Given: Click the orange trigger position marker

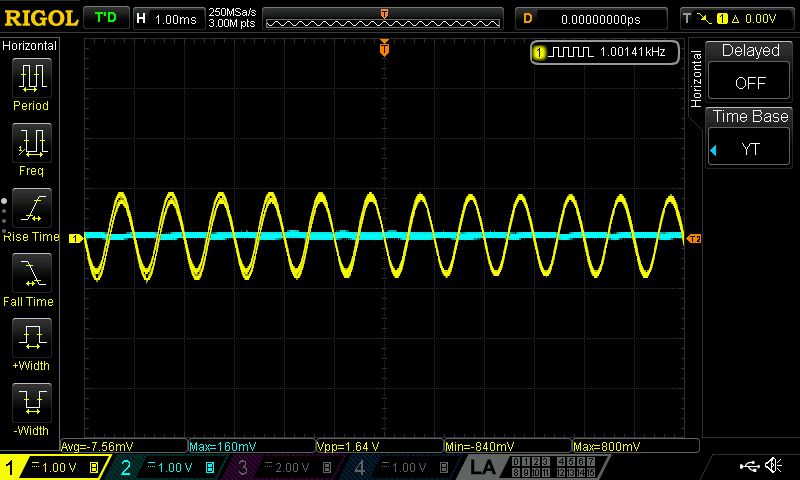Looking at the screenshot, I should [384, 49].
